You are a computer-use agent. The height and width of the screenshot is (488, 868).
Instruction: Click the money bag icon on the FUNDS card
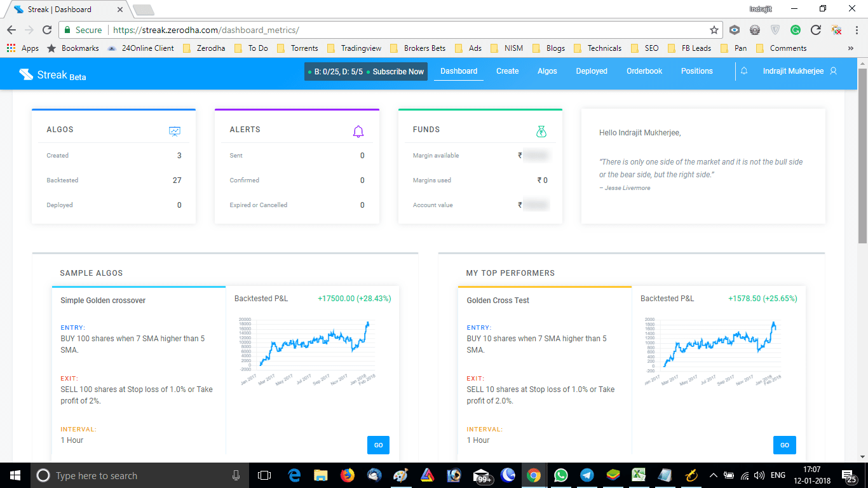(x=541, y=130)
